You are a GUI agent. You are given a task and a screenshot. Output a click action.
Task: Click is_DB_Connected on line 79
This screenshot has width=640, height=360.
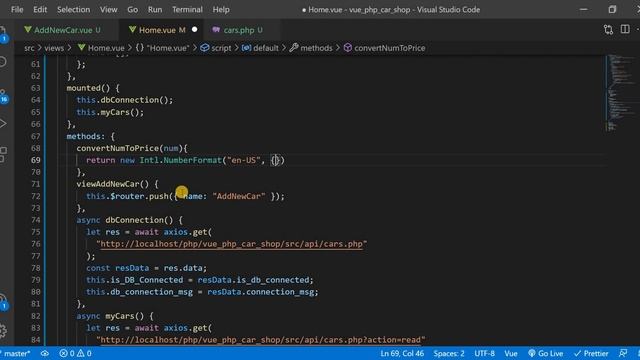147,280
